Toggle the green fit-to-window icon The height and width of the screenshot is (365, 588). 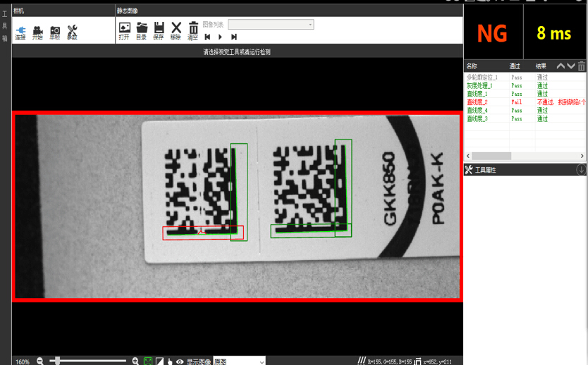tap(148, 361)
